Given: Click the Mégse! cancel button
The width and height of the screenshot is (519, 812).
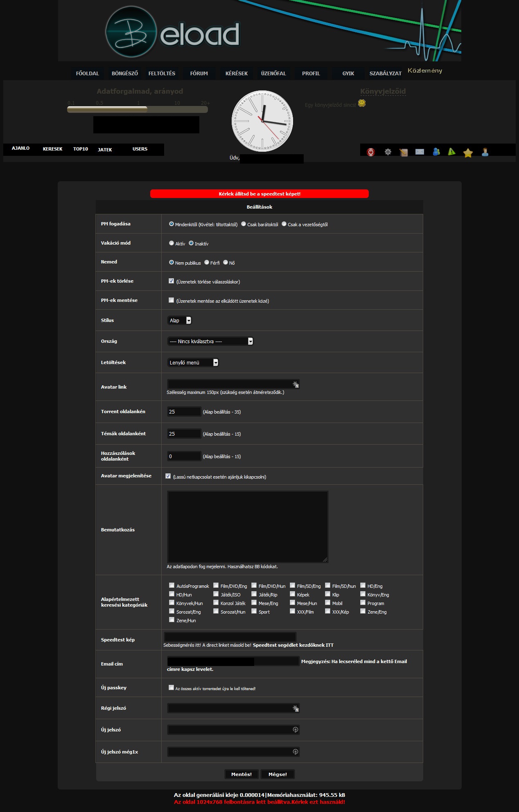Looking at the screenshot, I should click(278, 774).
